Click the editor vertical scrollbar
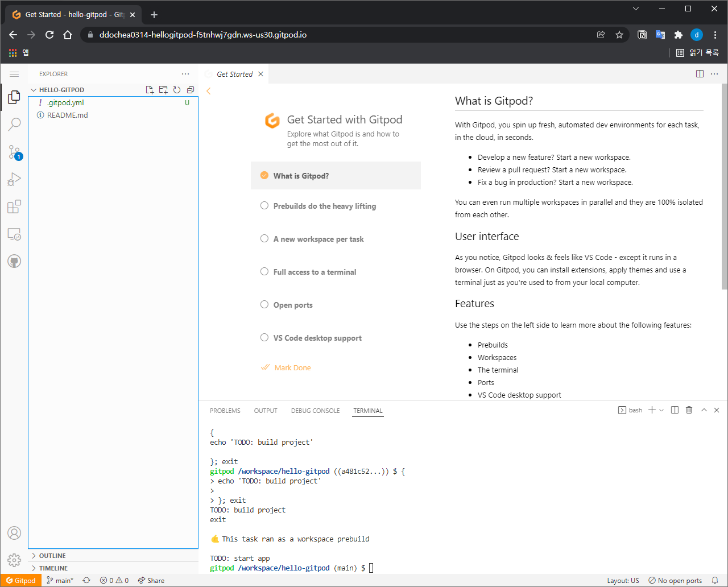 pyautogui.click(x=725, y=188)
